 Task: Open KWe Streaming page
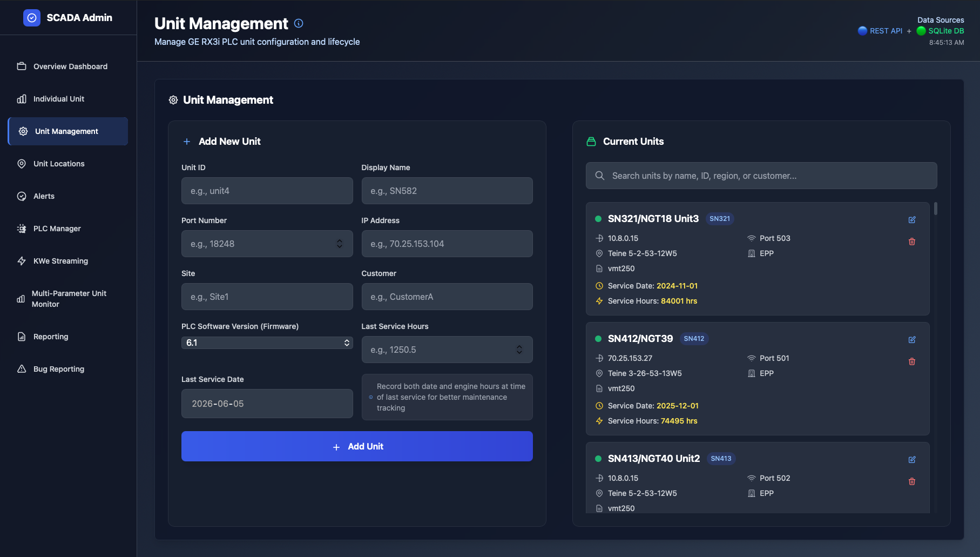pos(68,261)
